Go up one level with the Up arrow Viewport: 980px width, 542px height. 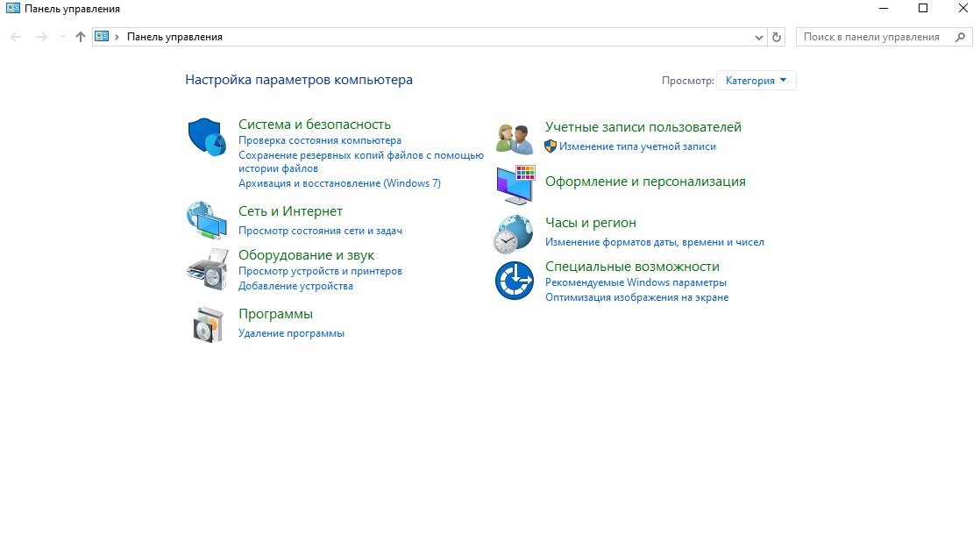tap(80, 37)
